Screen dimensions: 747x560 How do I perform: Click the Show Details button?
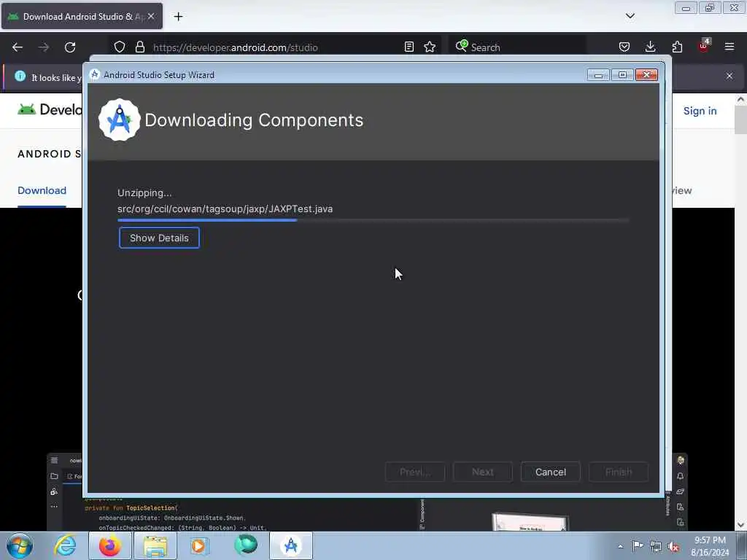(159, 238)
